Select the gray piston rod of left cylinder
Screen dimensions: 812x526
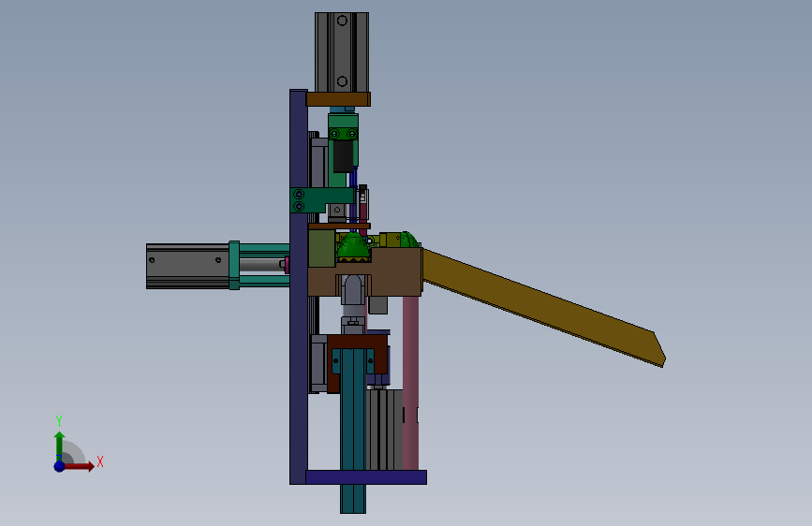point(261,265)
